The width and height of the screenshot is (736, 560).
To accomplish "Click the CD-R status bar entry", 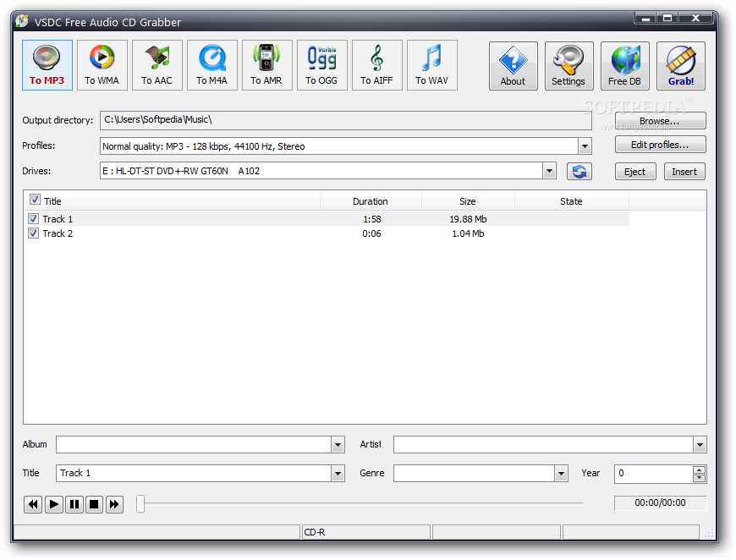I will 365,532.
